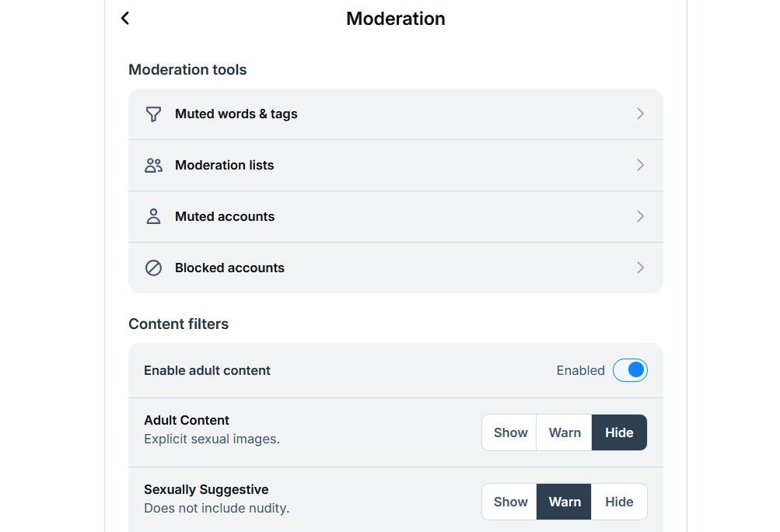780x532 pixels.
Task: Click the back arrow icon
Action: click(125, 18)
